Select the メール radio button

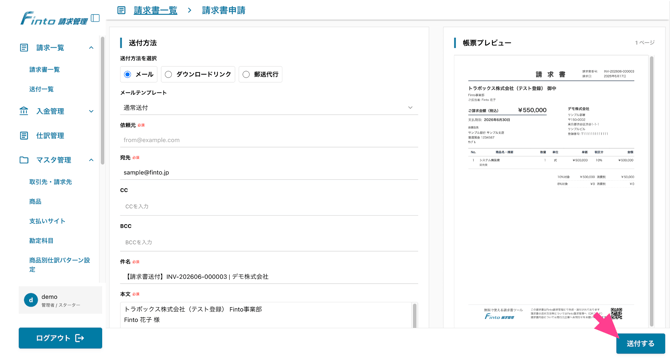(x=127, y=74)
